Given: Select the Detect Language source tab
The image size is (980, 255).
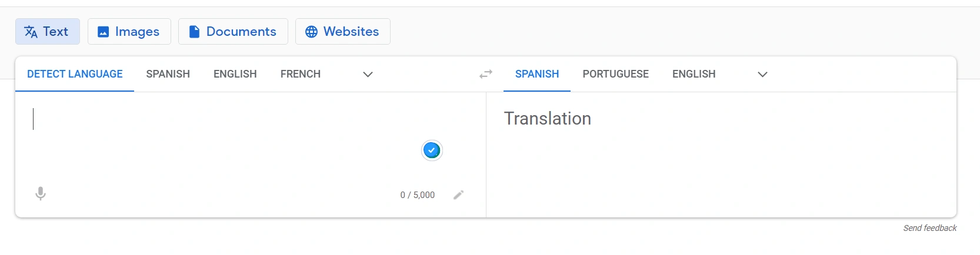Looking at the screenshot, I should tap(75, 74).
